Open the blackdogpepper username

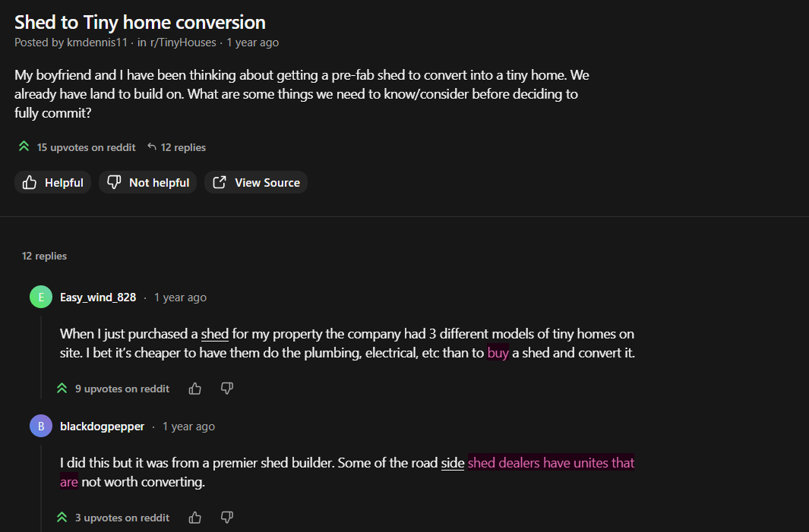coord(102,427)
